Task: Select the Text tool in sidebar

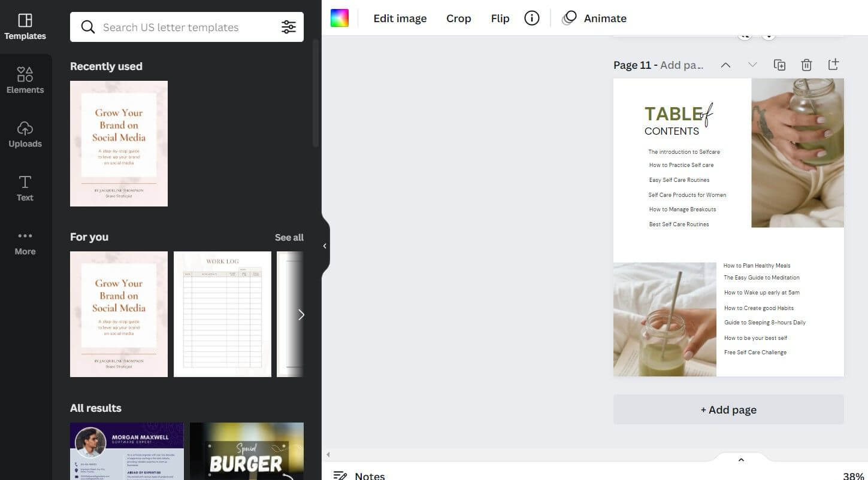Action: click(25, 189)
